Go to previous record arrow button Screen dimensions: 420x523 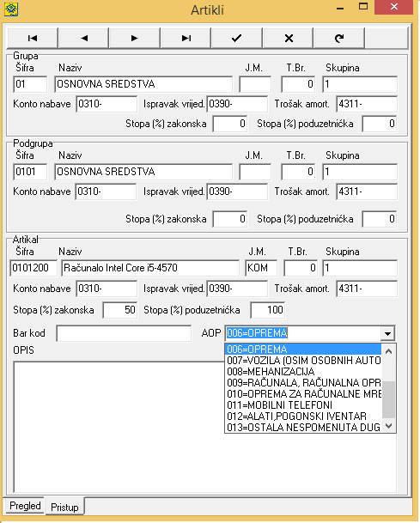[x=83, y=38]
